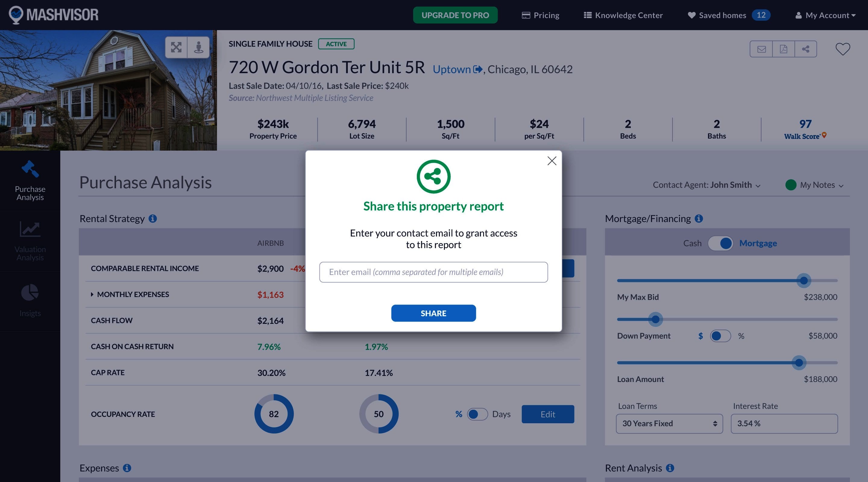Click the PDF export icon

[x=783, y=49]
